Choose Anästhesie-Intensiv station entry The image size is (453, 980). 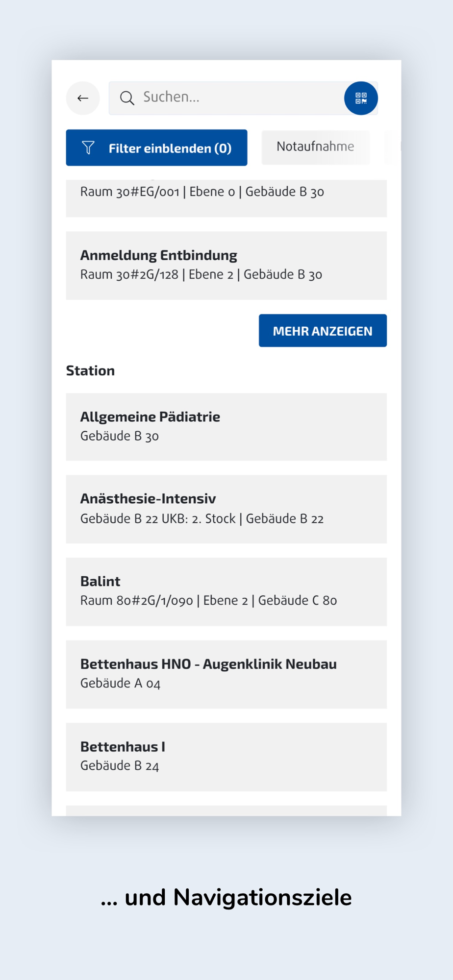[x=226, y=509]
